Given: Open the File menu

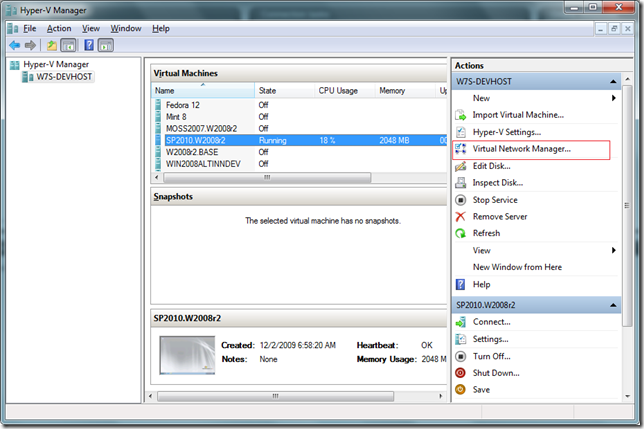Looking at the screenshot, I should [30, 29].
